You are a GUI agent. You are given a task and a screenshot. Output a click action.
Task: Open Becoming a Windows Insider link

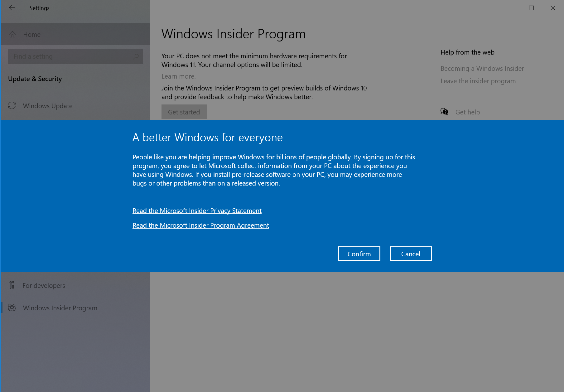coord(482,69)
